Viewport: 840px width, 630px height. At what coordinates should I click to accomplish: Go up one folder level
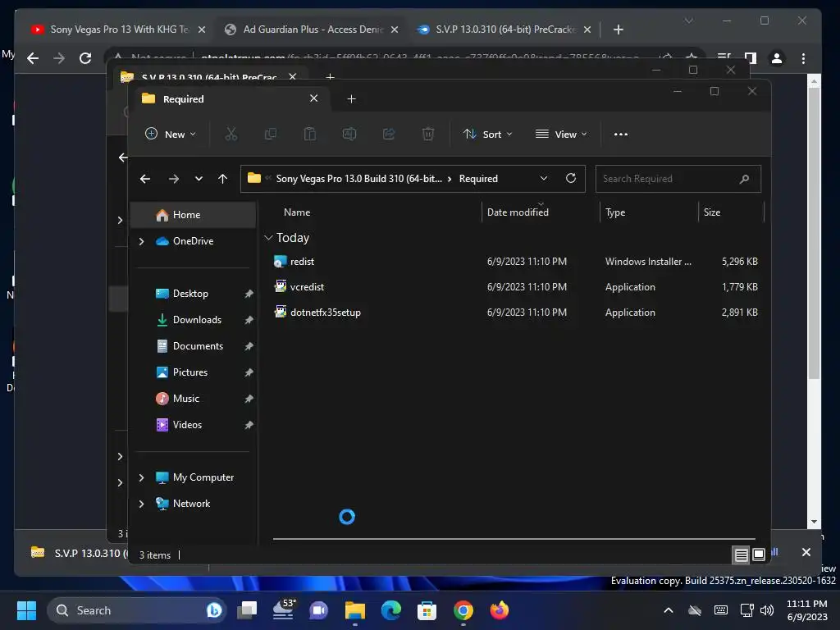[223, 179]
